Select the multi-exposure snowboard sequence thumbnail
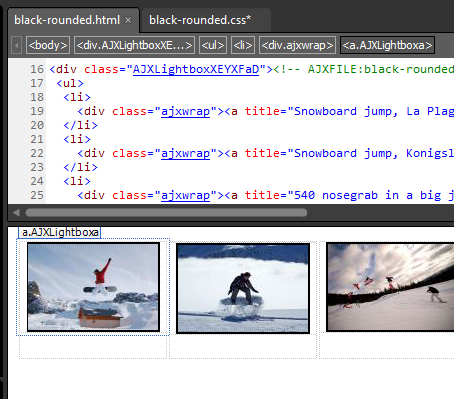The width and height of the screenshot is (454, 399). point(390,287)
